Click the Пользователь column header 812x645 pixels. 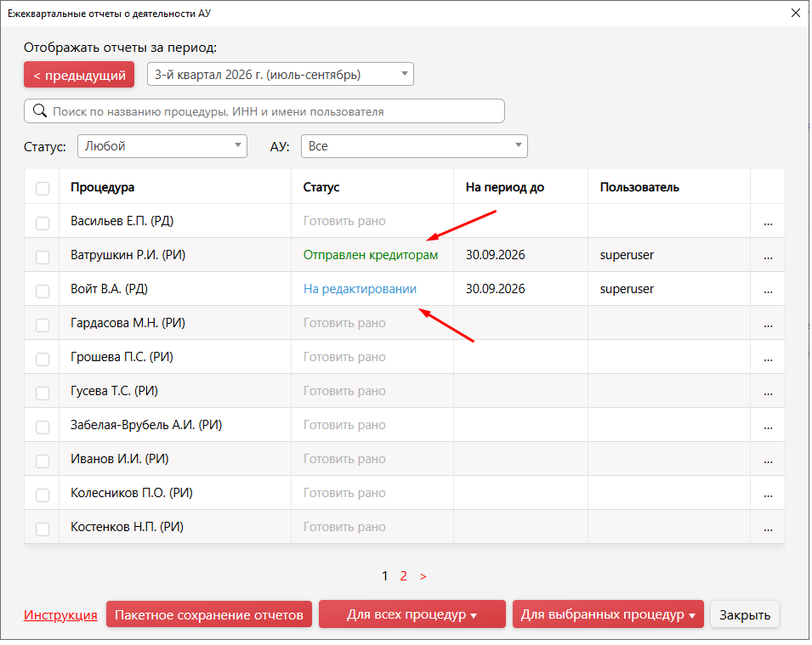[x=639, y=188]
